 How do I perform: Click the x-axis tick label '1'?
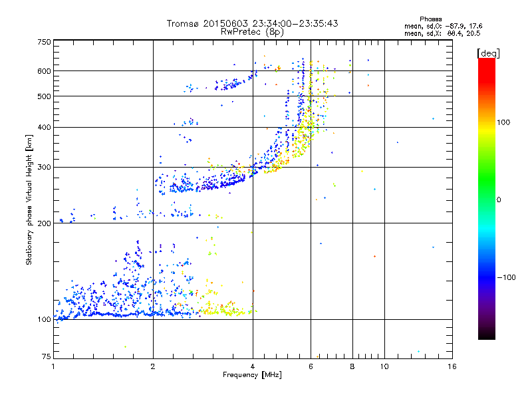point(53,366)
